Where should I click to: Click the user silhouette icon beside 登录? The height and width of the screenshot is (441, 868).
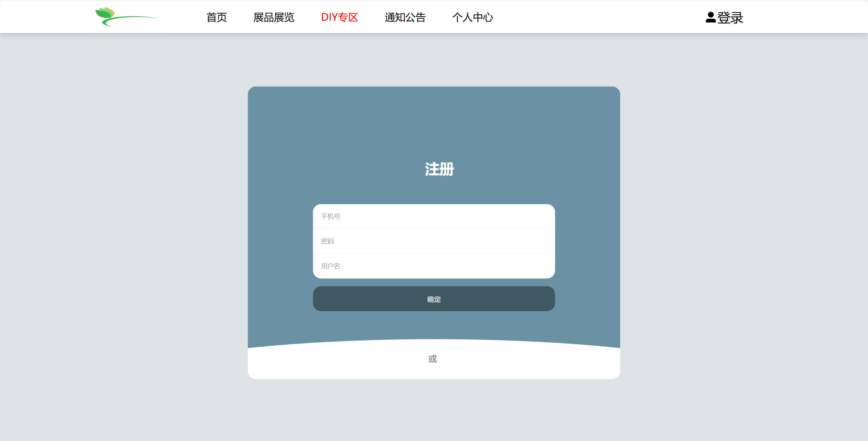710,17
